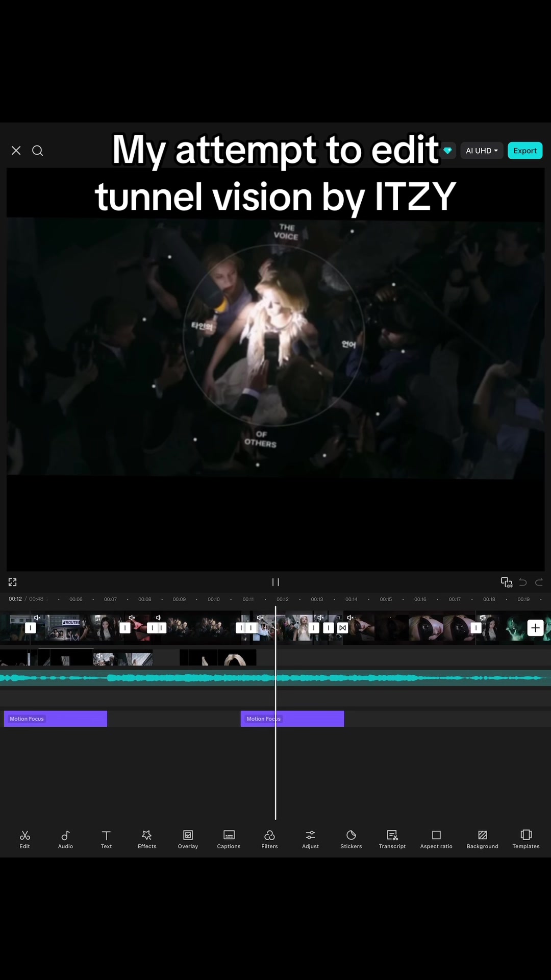Screen dimensions: 551x980
Task: Tap the transition marker before the last clip
Action: coord(476,628)
